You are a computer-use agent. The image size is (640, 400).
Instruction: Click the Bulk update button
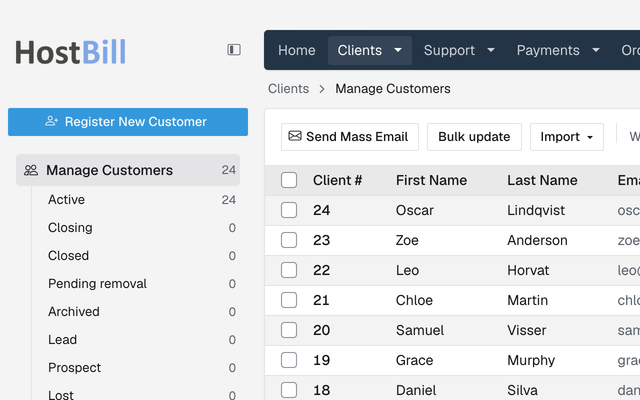[474, 137]
